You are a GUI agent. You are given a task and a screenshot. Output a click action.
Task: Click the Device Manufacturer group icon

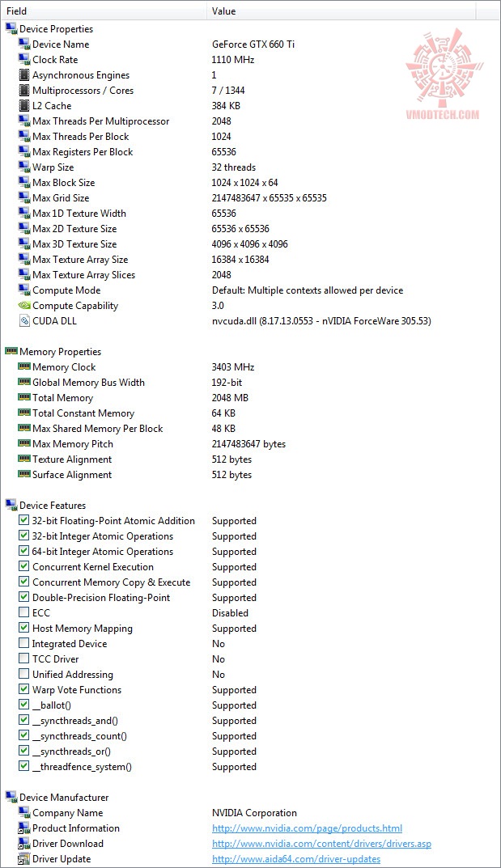click(11, 797)
